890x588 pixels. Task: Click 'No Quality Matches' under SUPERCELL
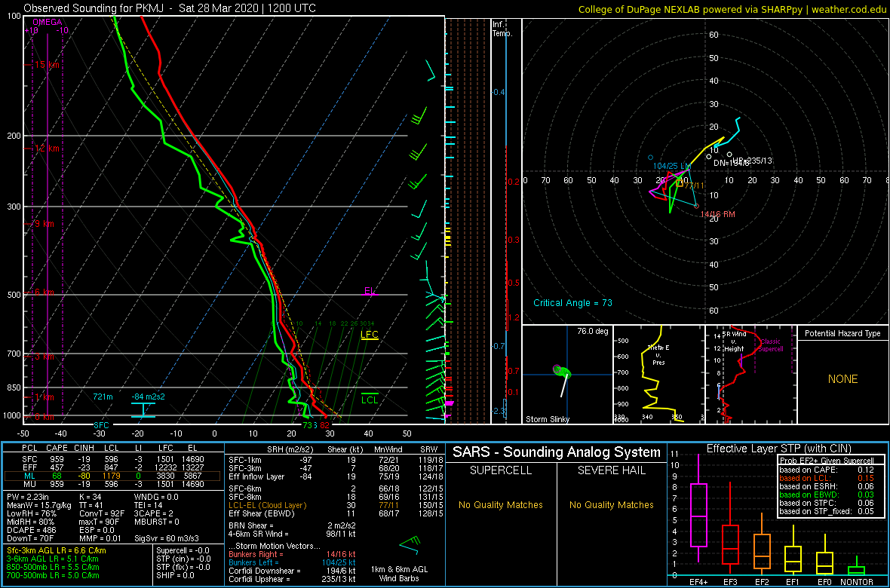pos(501,504)
